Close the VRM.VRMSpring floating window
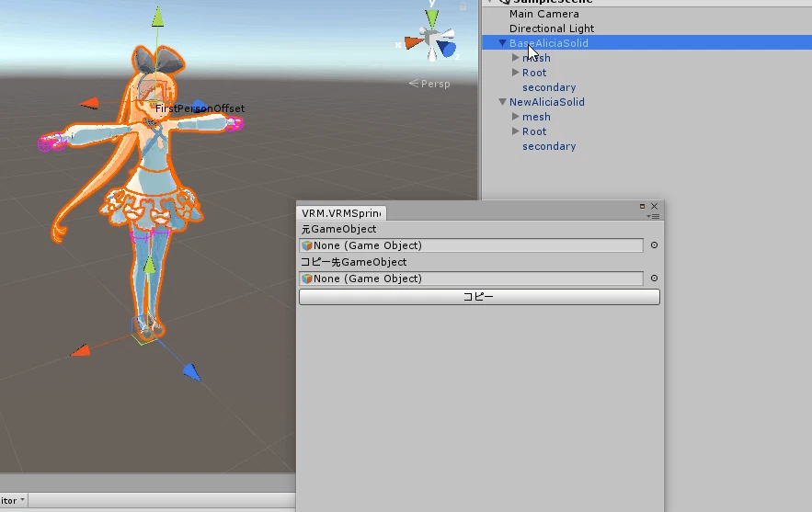This screenshot has height=512, width=812. 654,206
